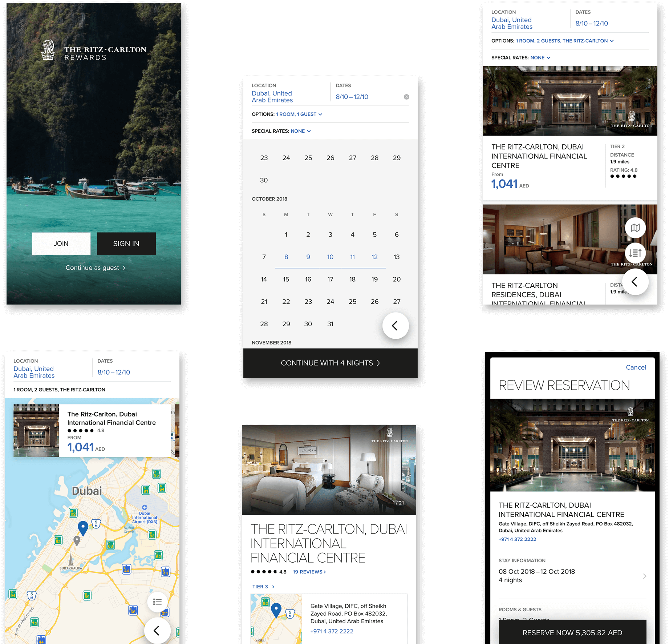669x644 pixels.
Task: Tap back arrow on the map screen
Action: tap(157, 631)
